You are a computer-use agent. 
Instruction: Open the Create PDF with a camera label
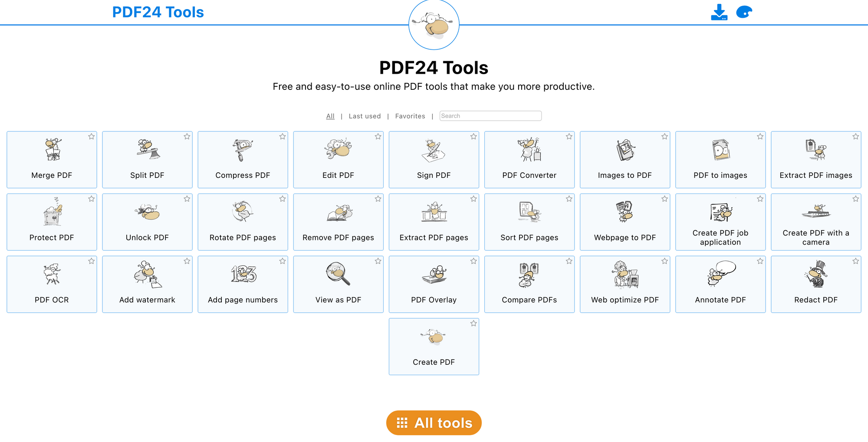[x=816, y=238]
